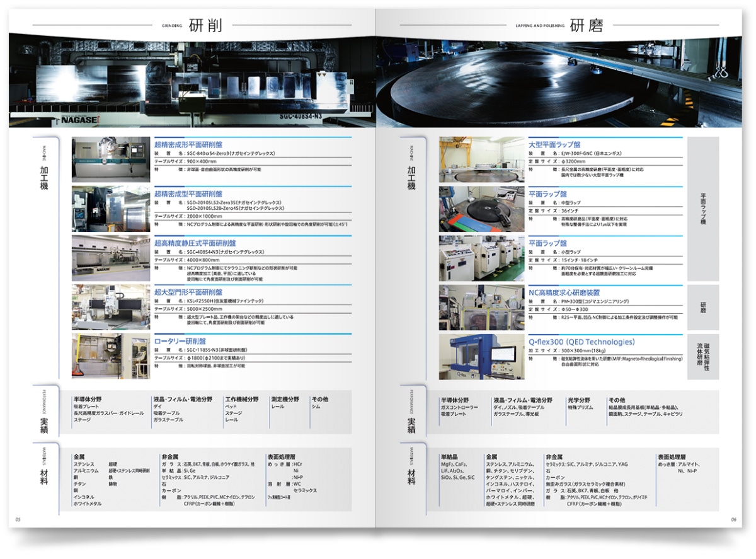Viewport: 756px width, 559px height.
Task: Click the 表面処理層 heading on the lapping page
Action: pyautogui.click(x=672, y=456)
